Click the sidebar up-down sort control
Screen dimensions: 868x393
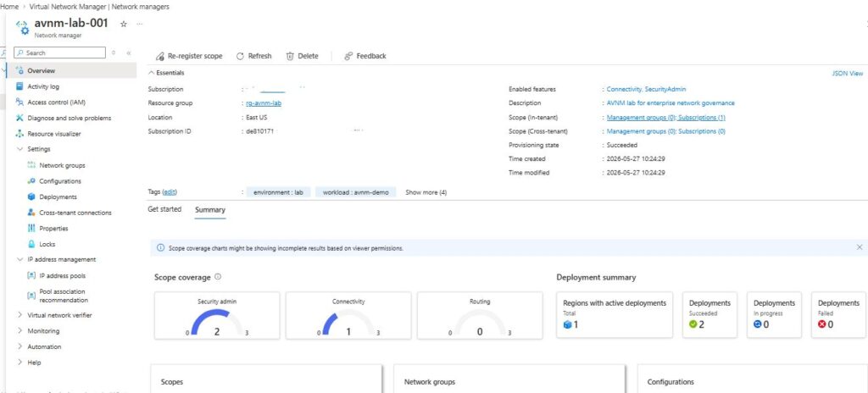tap(114, 53)
